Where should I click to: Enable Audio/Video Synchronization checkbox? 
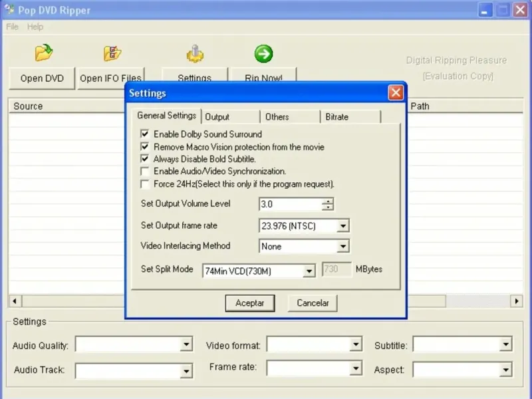(x=145, y=171)
